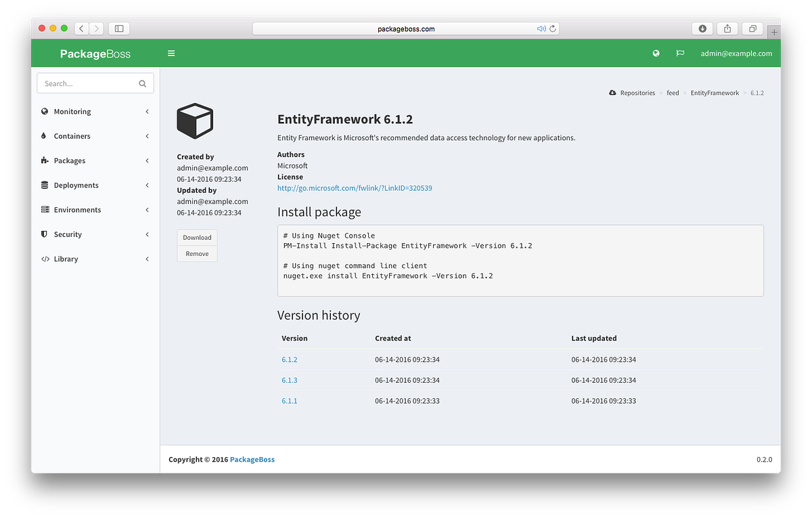Expand the Deployments menu chevron
The width and height of the screenshot is (812, 518).
point(148,185)
